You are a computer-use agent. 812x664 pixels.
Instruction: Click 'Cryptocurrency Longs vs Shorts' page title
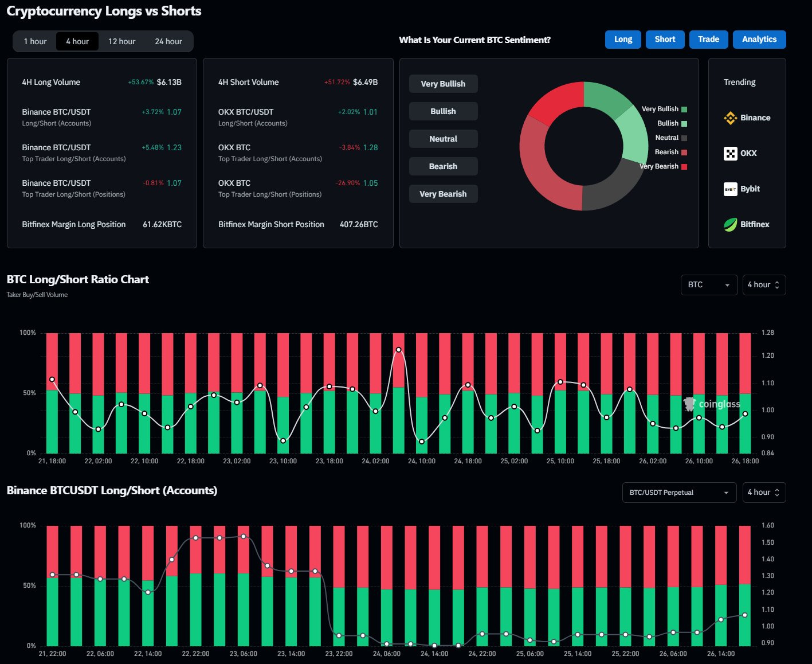click(104, 11)
